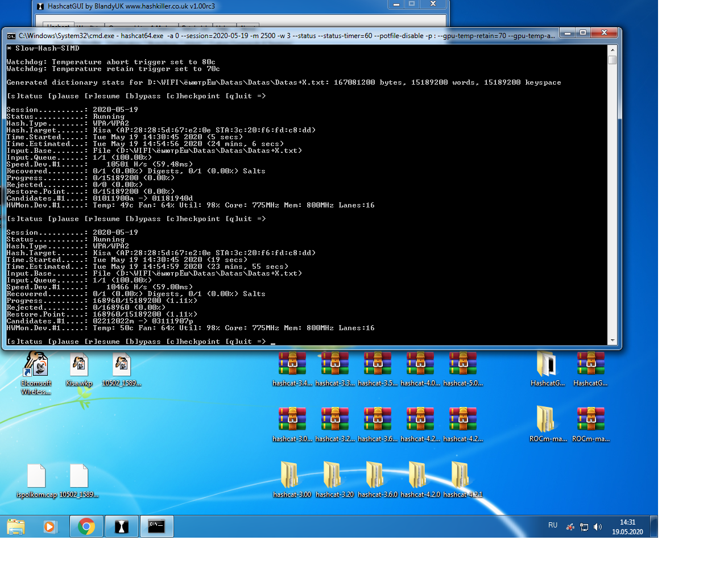
Task: Open the volume control in the system tray
Action: pyautogui.click(x=597, y=527)
